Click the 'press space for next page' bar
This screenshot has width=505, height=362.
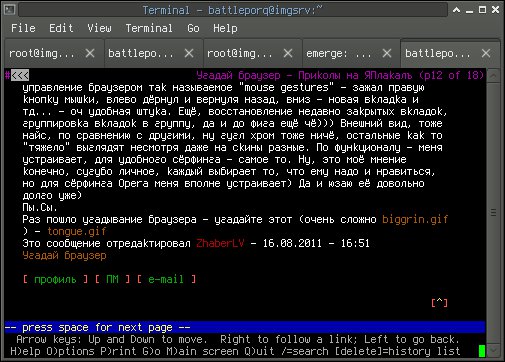(x=245, y=327)
